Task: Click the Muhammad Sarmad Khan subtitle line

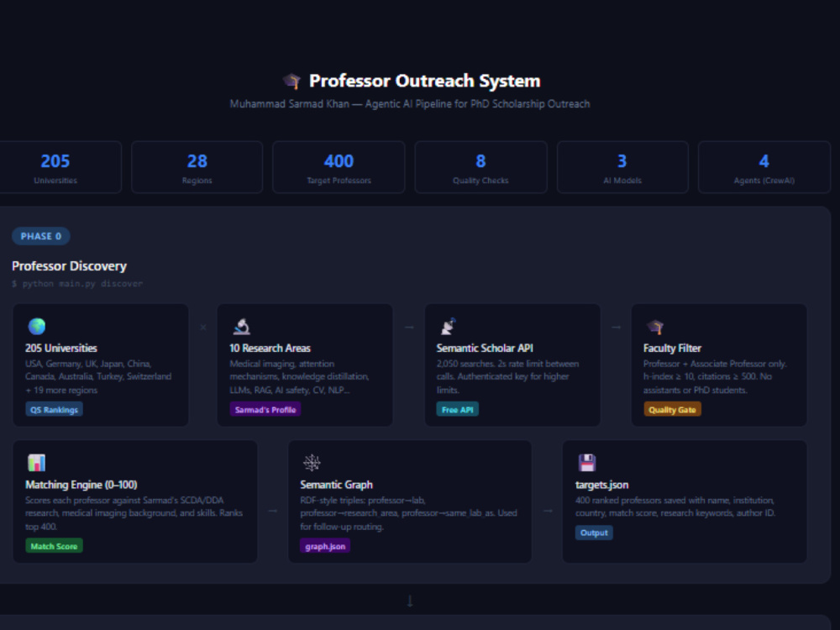Action: 410,104
